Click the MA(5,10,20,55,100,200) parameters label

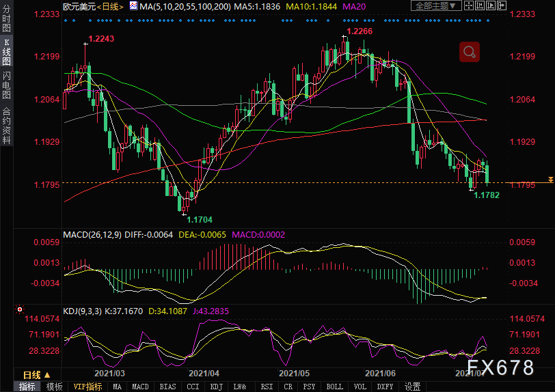click(x=185, y=6)
